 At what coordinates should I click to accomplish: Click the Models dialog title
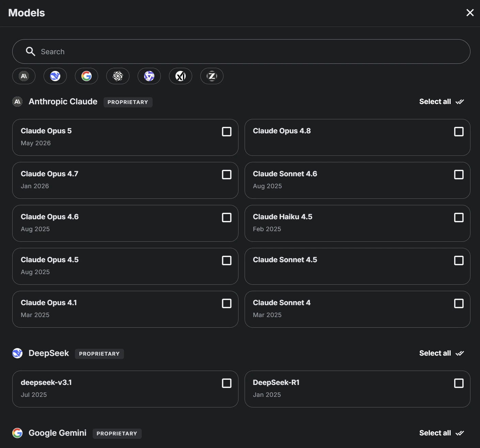coord(27,13)
